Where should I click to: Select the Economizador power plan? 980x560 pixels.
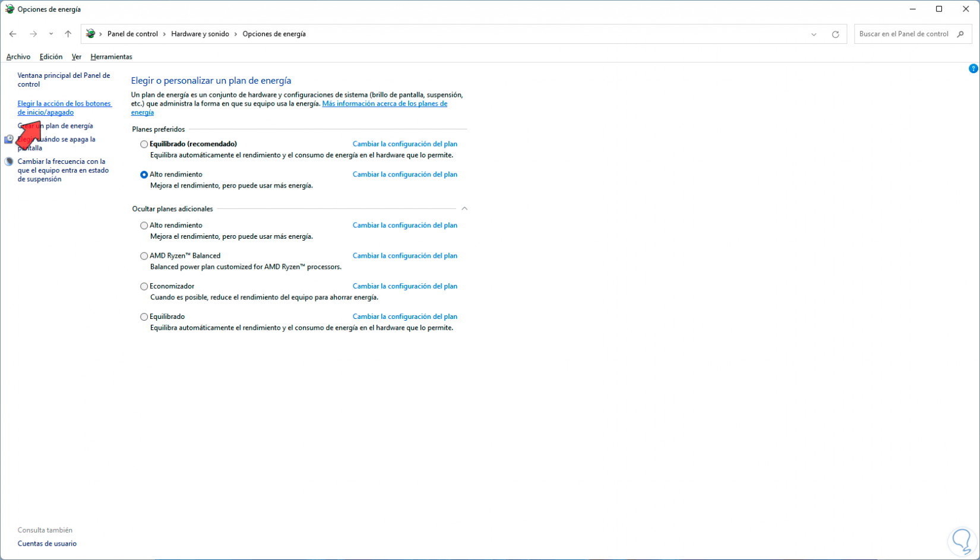144,286
